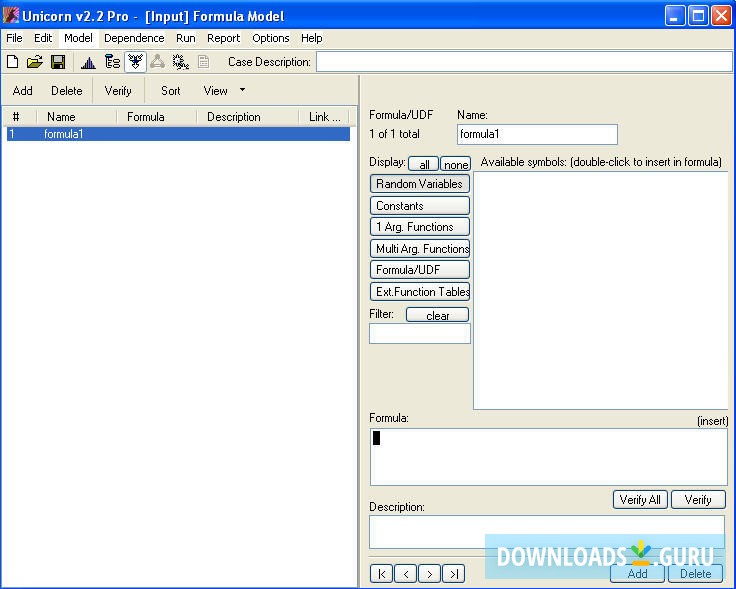Click the Description column header
Viewport: 736px width, 589px height.
click(x=248, y=117)
